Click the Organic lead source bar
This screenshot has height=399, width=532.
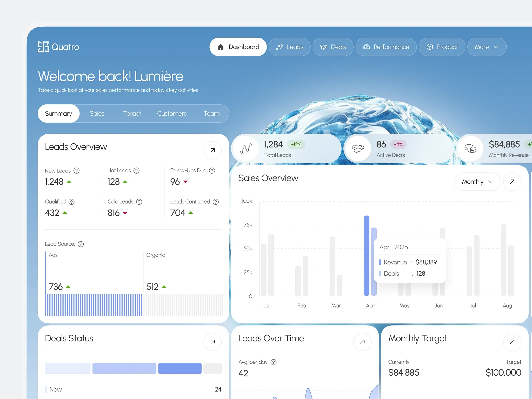pyautogui.click(x=183, y=305)
